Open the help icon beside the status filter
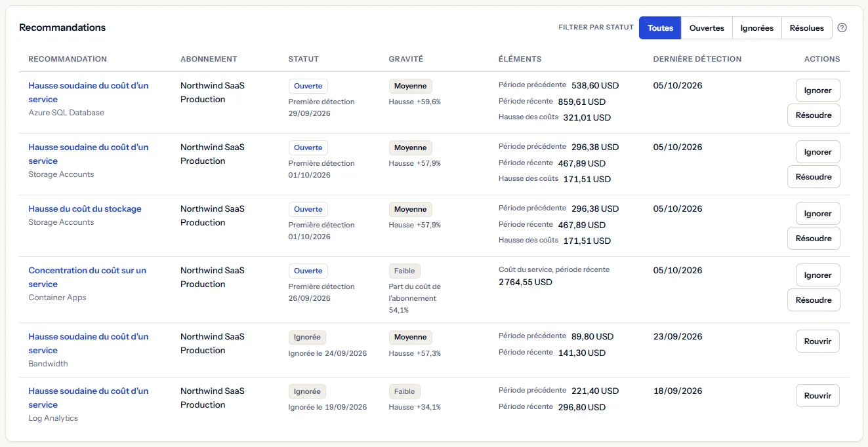 [x=842, y=28]
